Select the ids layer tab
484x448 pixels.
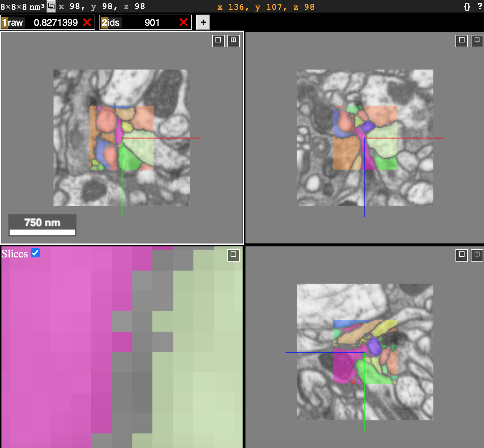(x=104, y=22)
